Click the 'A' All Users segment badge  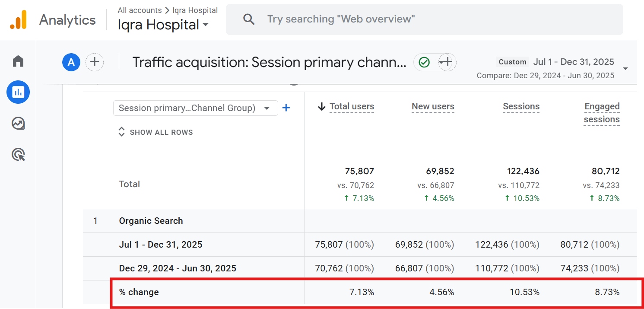(x=71, y=62)
